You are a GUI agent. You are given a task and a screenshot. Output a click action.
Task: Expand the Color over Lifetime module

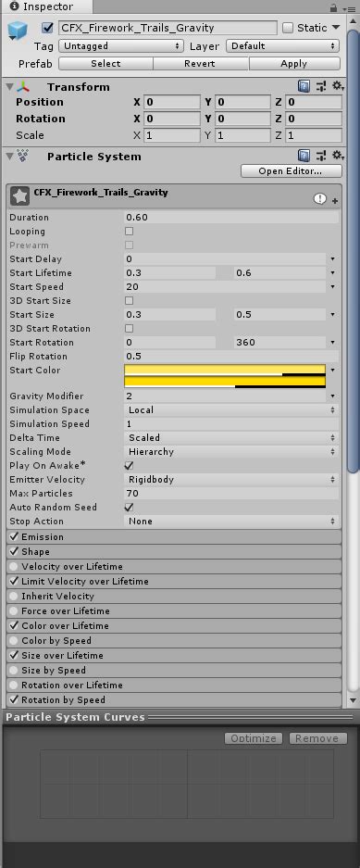click(x=174, y=625)
